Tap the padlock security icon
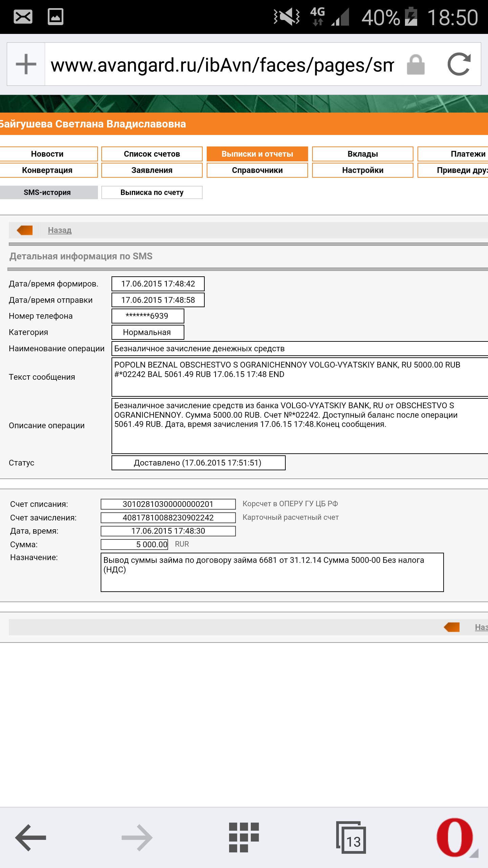The width and height of the screenshot is (488, 868). [x=415, y=64]
